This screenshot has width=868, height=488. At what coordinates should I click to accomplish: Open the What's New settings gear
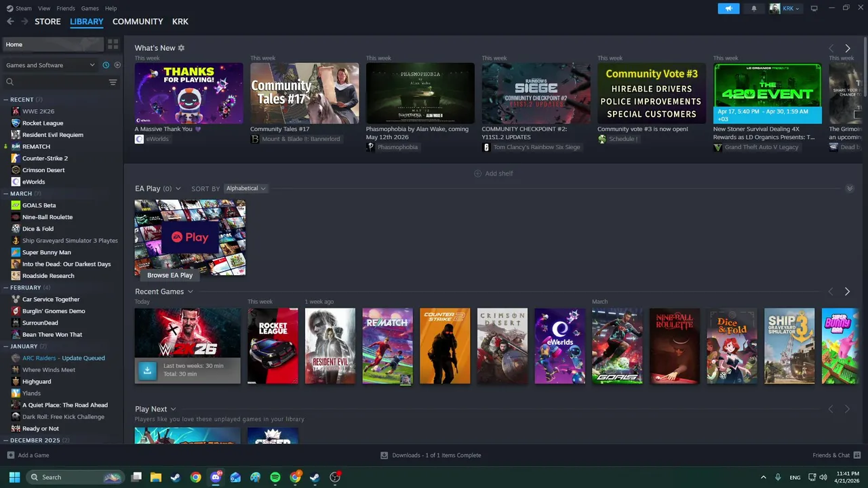click(181, 48)
